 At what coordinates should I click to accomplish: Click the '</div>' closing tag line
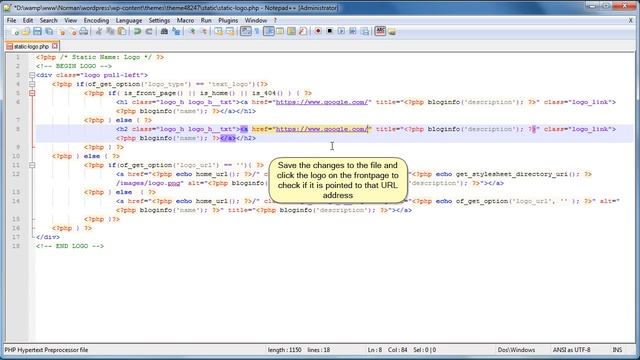pos(48,237)
